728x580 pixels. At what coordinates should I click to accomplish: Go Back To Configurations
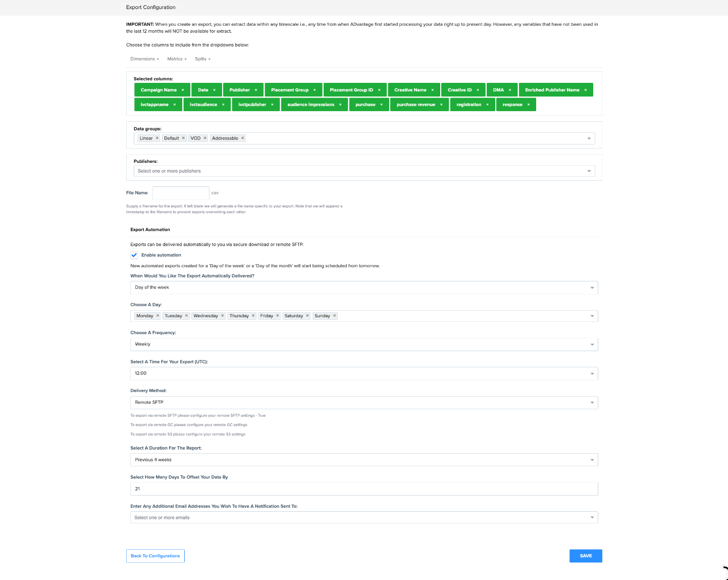point(155,556)
